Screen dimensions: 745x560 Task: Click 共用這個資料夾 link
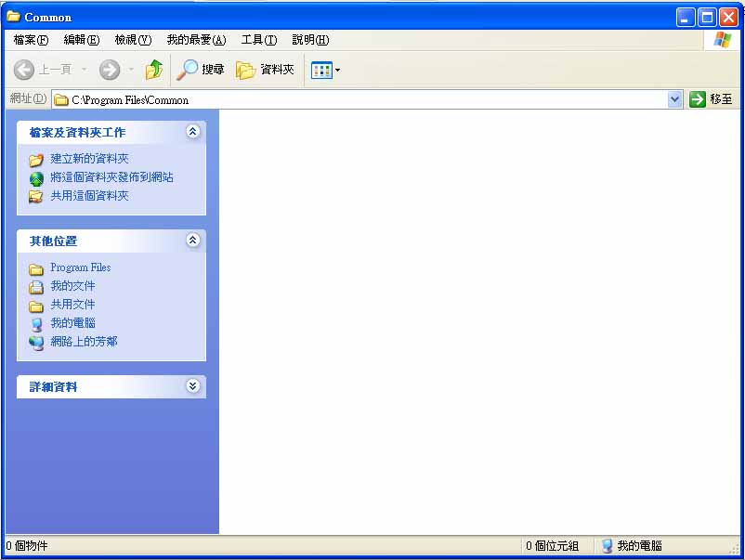(89, 196)
